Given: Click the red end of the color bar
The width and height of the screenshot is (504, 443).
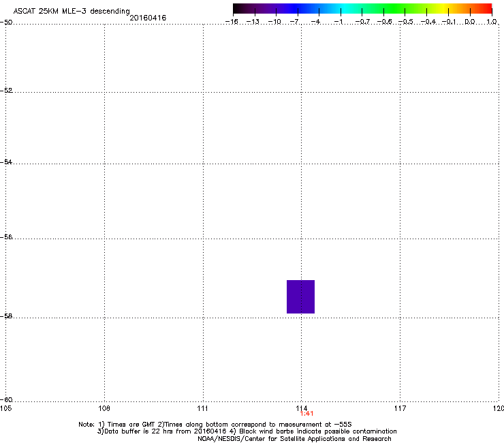Looking at the screenshot, I should click(486, 8).
